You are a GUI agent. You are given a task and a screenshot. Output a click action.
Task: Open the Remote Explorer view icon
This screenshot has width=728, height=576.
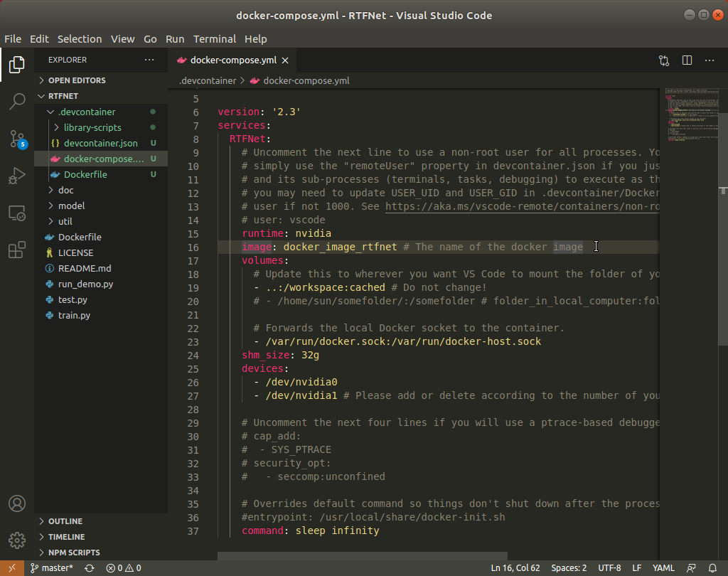(x=17, y=213)
